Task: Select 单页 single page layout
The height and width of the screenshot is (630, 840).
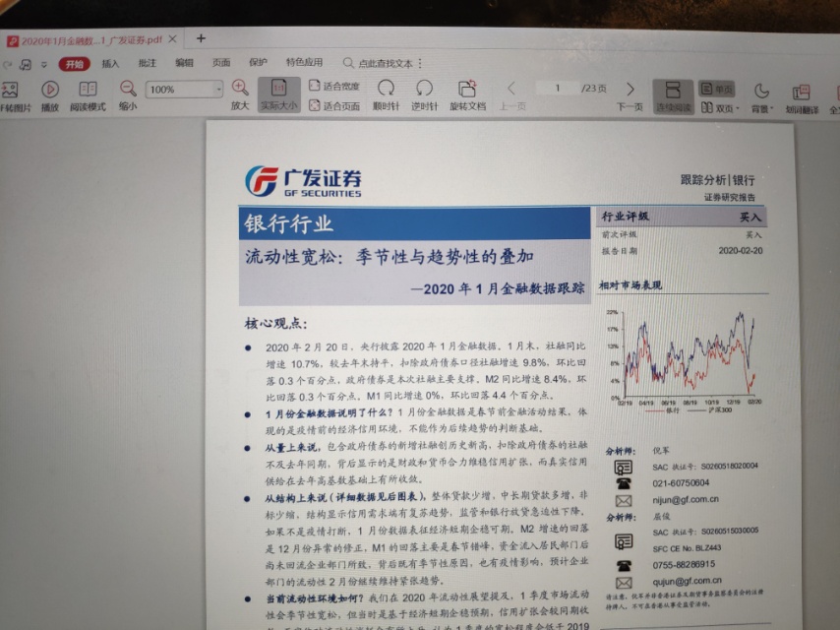Action: pos(717,89)
